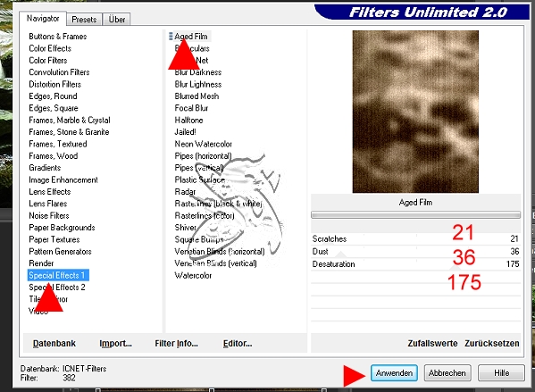Screen dimensions: 535x392
Task: Adjust the Scratches slider
Action: (x=415, y=238)
